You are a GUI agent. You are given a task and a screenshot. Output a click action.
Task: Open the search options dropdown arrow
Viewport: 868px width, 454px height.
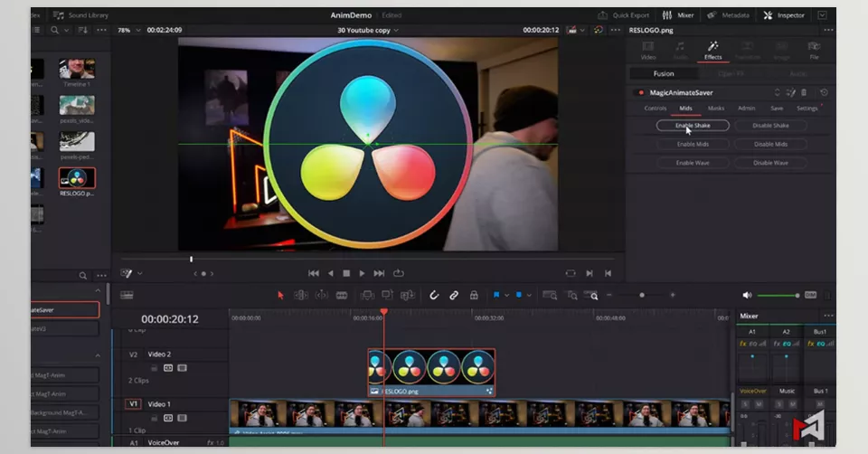66,30
